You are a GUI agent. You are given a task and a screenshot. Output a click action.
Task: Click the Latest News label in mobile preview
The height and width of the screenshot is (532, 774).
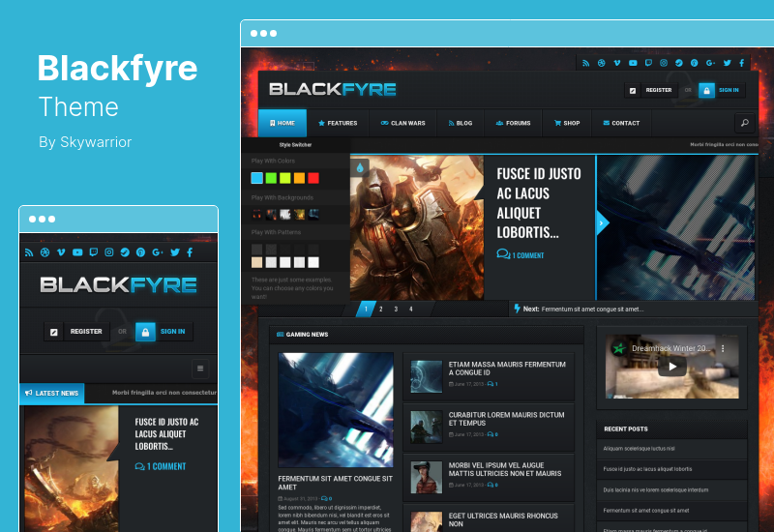coord(52,394)
